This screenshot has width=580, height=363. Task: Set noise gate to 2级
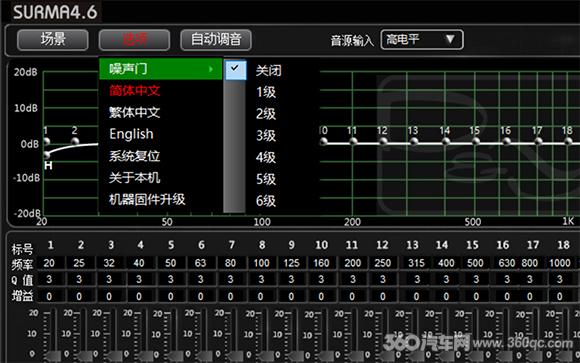266,114
